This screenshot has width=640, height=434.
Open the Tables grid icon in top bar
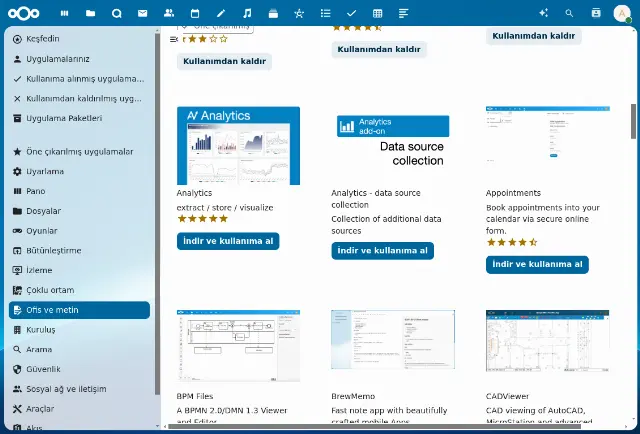(378, 13)
